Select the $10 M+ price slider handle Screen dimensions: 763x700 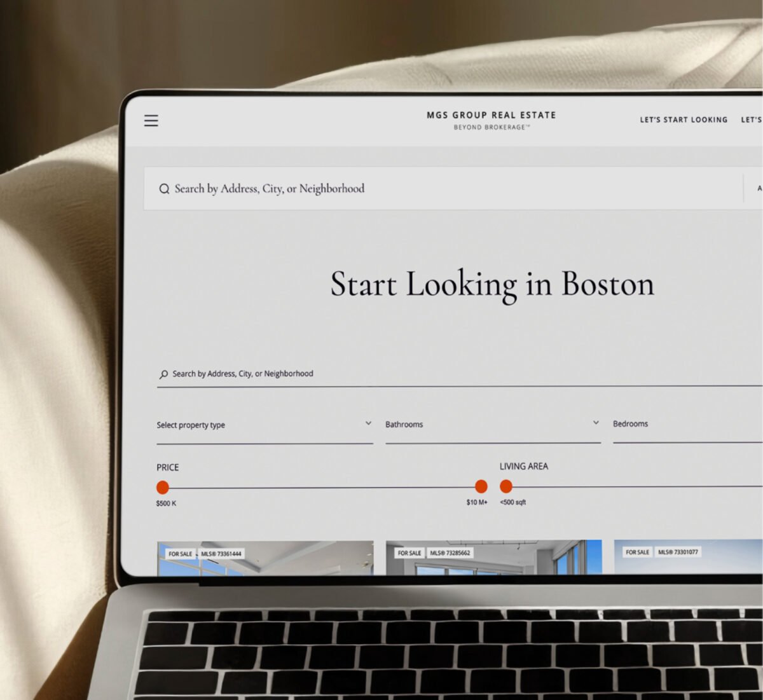481,486
